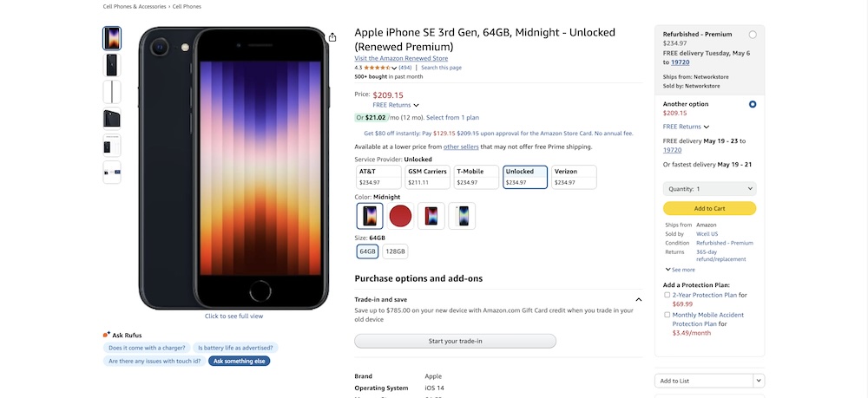Enable Monthly Mobile Accident Protection Plan
The image size is (868, 398).
(x=667, y=315)
